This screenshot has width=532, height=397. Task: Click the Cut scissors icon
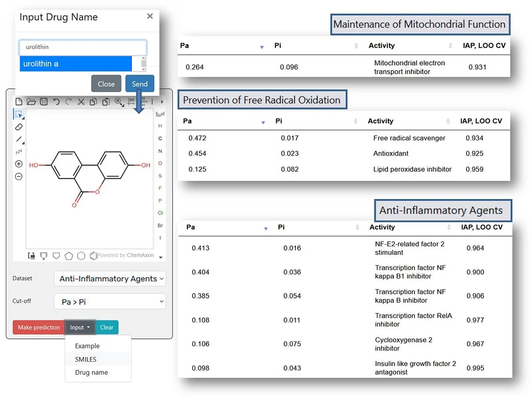pyautogui.click(x=81, y=102)
